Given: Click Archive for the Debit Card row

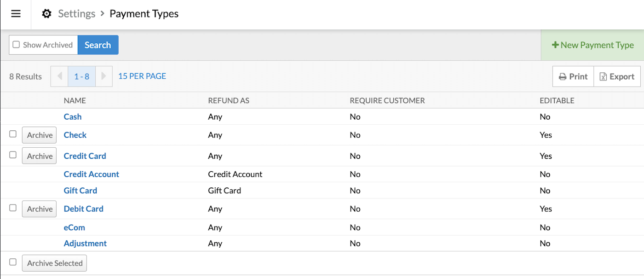Looking at the screenshot, I should [39, 209].
